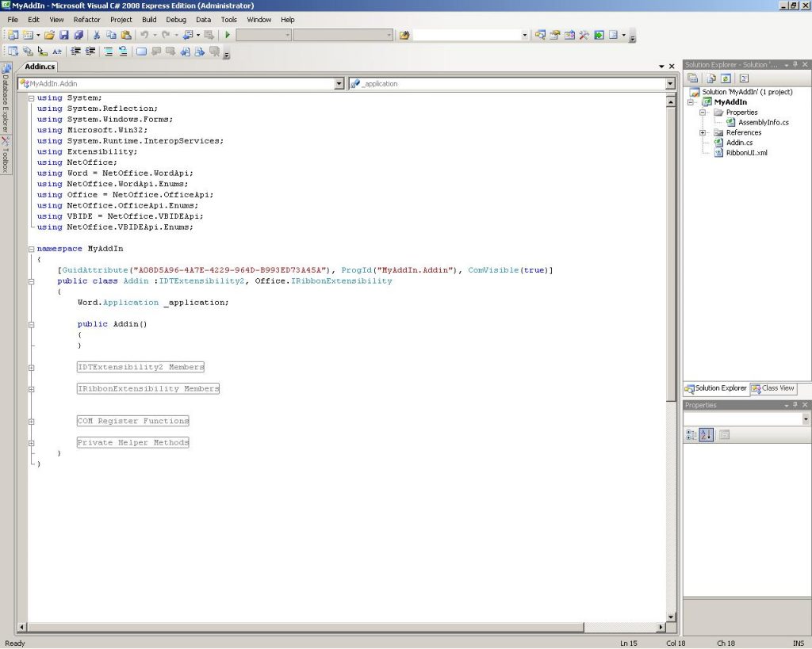Expand the IDTExtensibility2 Members region
The height and width of the screenshot is (649, 812).
tap(32, 368)
